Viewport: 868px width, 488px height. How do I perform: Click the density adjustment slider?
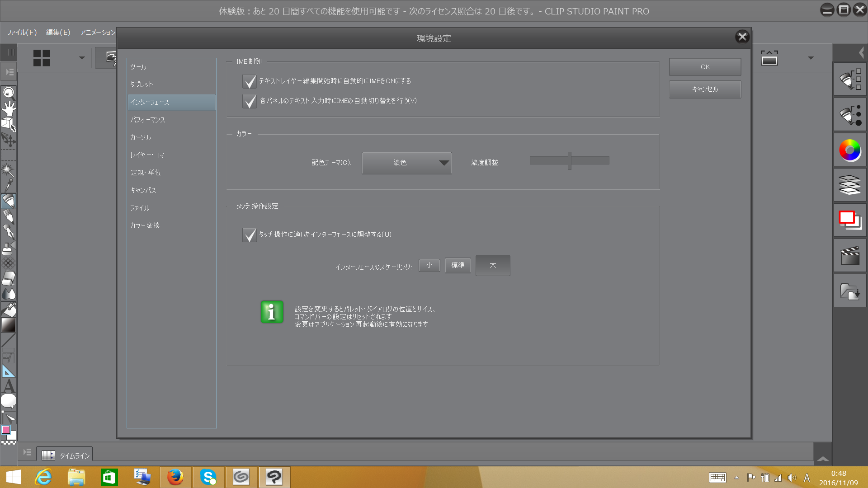point(569,160)
